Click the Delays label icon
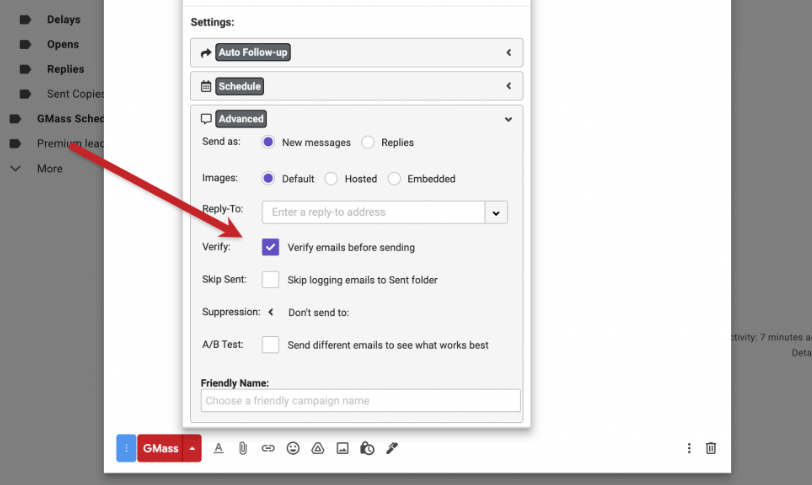The image size is (812, 485). (25, 20)
